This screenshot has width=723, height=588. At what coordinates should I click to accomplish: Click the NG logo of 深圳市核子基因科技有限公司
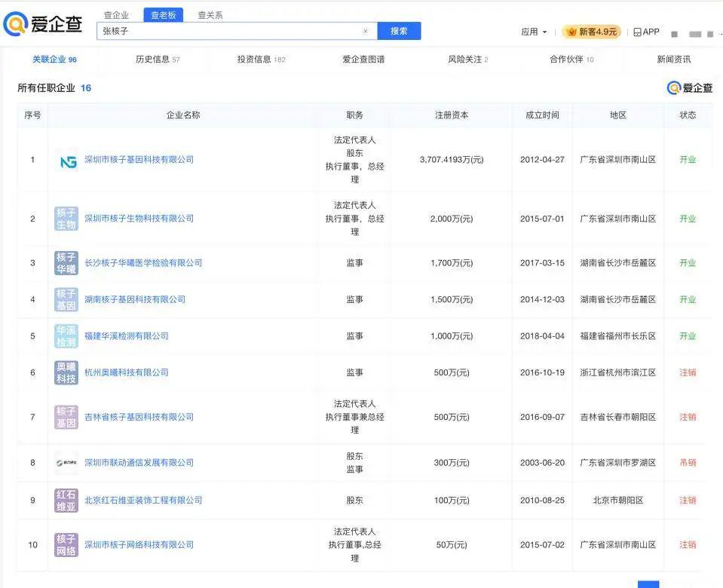click(66, 160)
